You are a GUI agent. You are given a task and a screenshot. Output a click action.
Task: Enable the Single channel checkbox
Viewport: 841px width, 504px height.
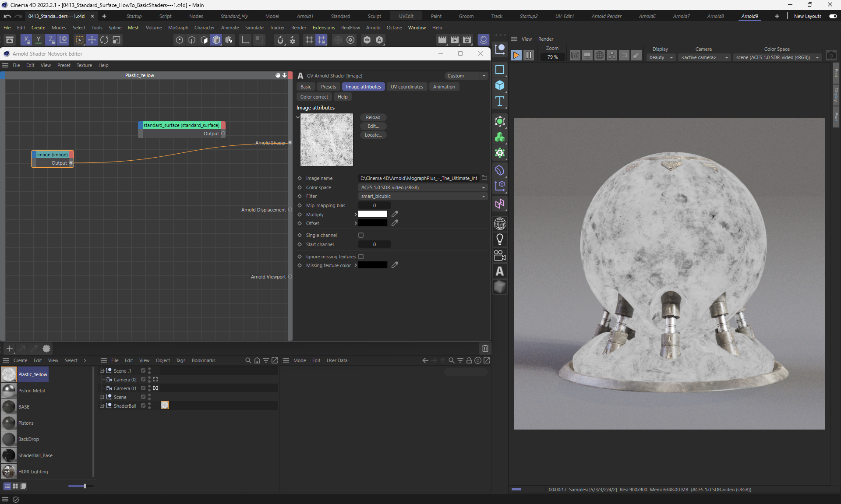pos(361,235)
